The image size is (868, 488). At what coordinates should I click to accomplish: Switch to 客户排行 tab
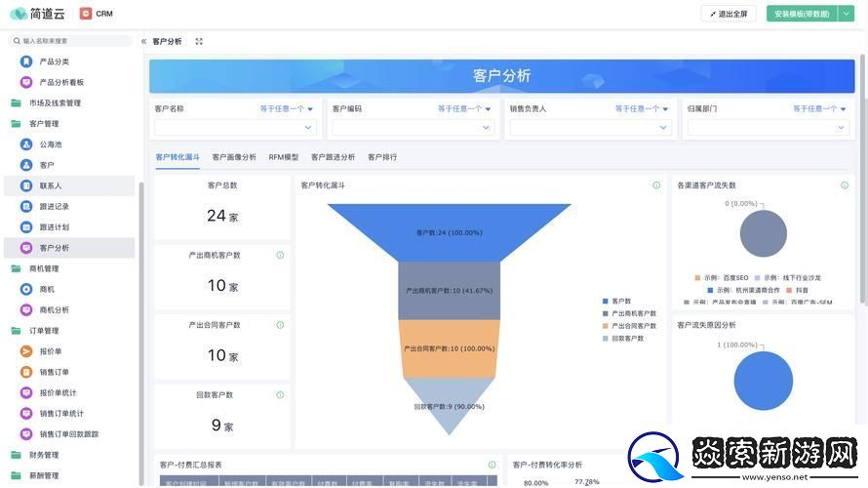tap(382, 157)
